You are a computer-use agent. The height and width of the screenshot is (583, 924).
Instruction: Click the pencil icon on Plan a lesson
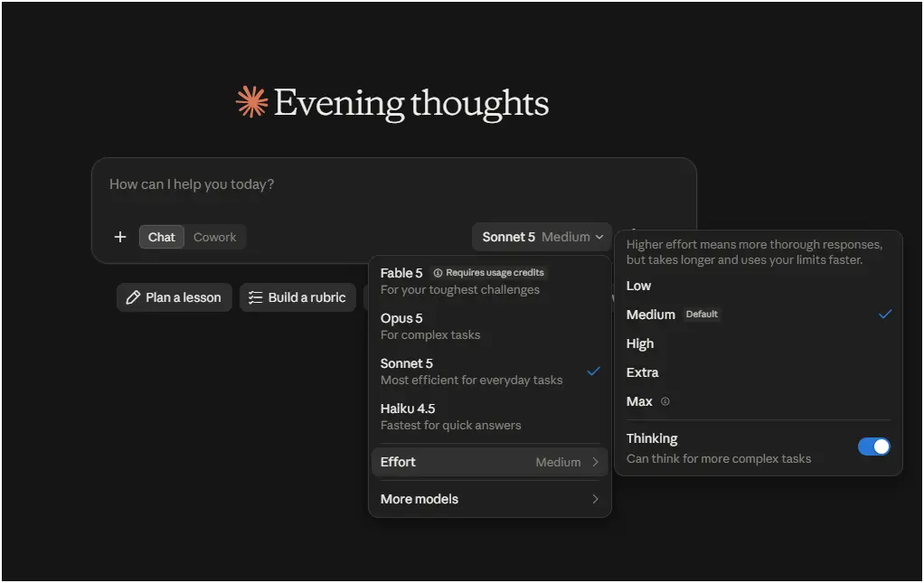click(133, 297)
